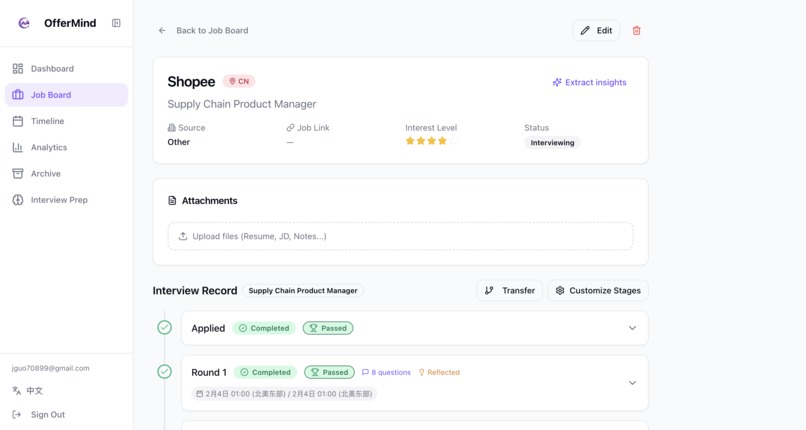The image size is (806, 430).
Task: Click the branch icon on Transfer
Action: (489, 291)
